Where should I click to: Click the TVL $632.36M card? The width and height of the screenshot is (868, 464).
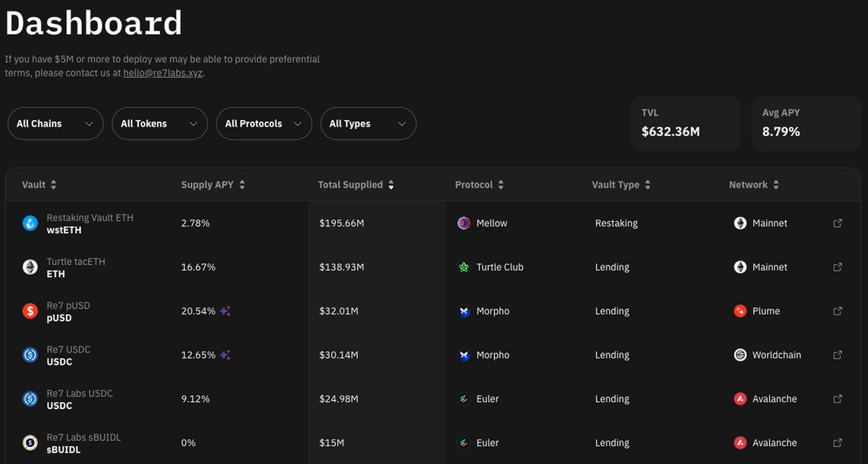click(x=685, y=123)
